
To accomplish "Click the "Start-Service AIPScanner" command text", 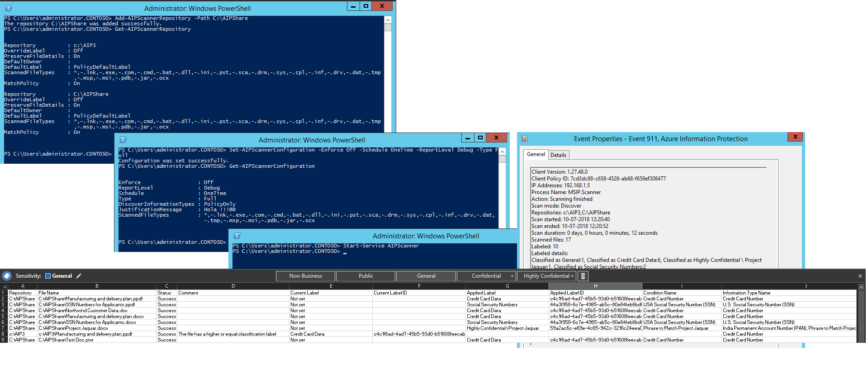I will click(x=381, y=246).
